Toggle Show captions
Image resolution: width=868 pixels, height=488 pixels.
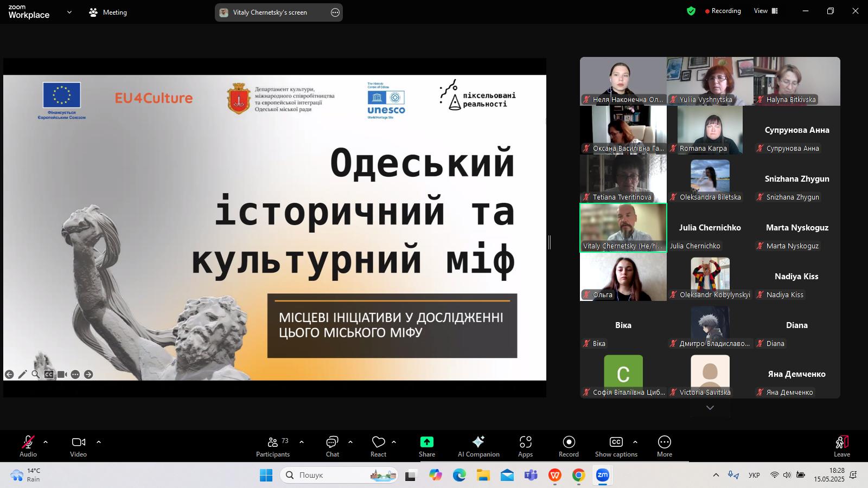click(616, 446)
